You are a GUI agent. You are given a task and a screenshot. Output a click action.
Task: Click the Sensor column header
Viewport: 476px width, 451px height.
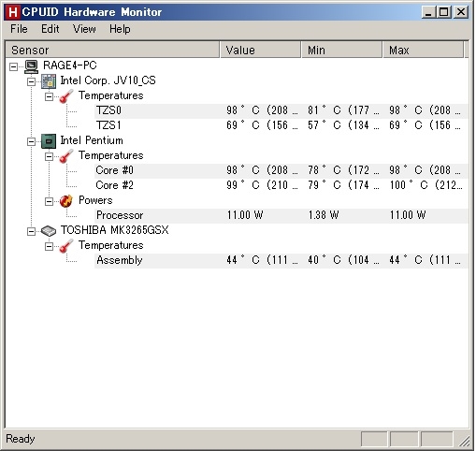(x=112, y=50)
